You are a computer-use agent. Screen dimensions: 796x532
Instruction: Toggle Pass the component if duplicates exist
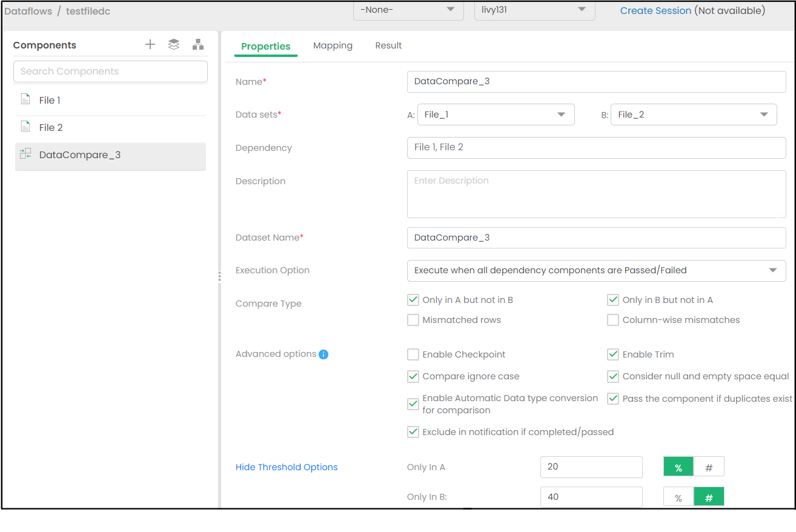click(x=613, y=399)
